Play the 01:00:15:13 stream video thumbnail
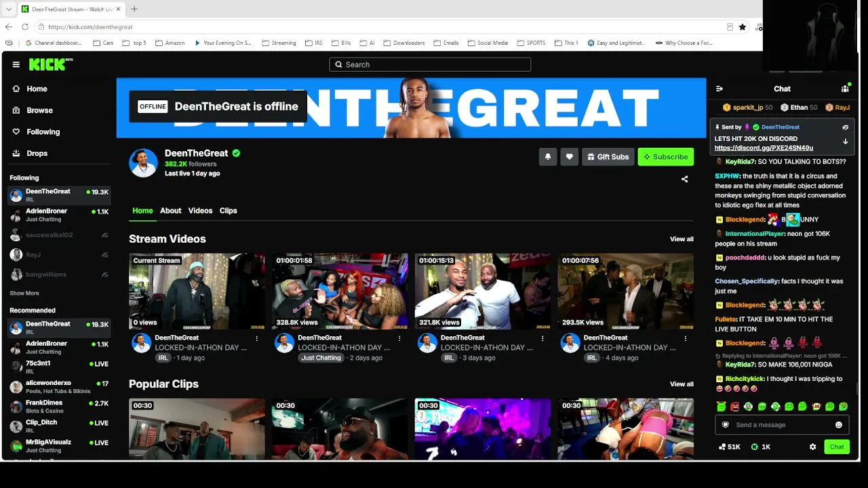This screenshot has width=868, height=488. click(x=483, y=291)
